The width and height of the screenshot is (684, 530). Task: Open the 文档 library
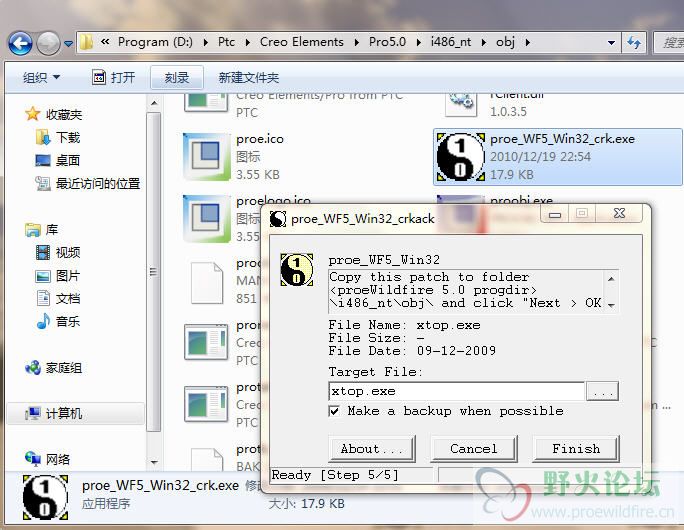click(68, 299)
